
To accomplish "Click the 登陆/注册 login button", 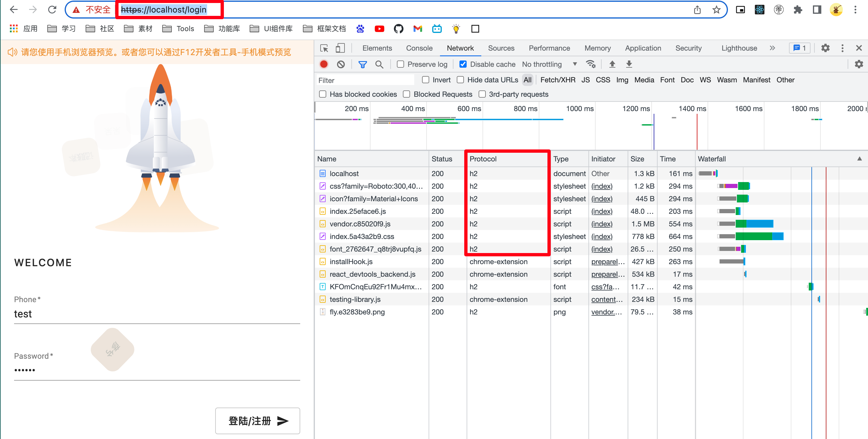I will pyautogui.click(x=258, y=421).
